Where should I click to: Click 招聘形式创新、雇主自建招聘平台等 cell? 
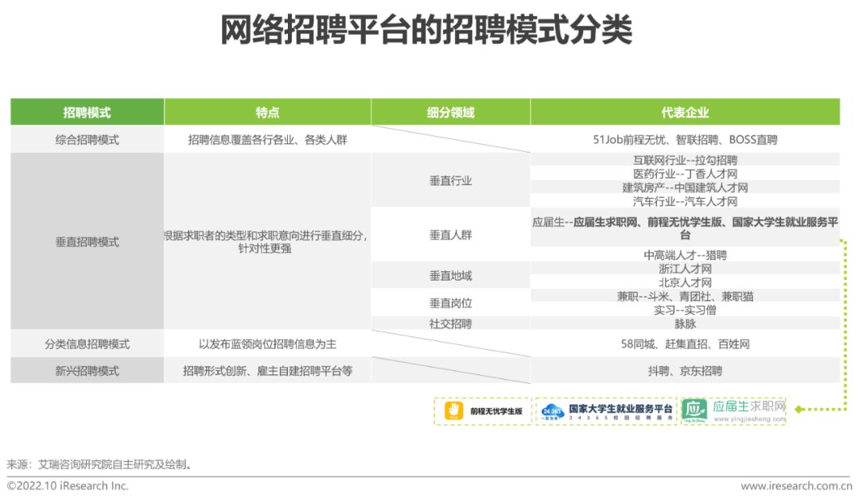(x=267, y=371)
